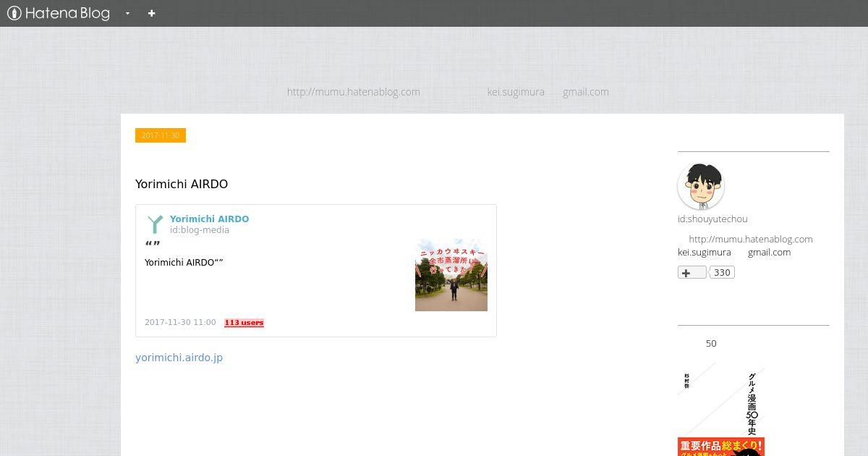The width and height of the screenshot is (868, 456).
Task: Click the 330 subscriber count
Action: [x=722, y=272]
